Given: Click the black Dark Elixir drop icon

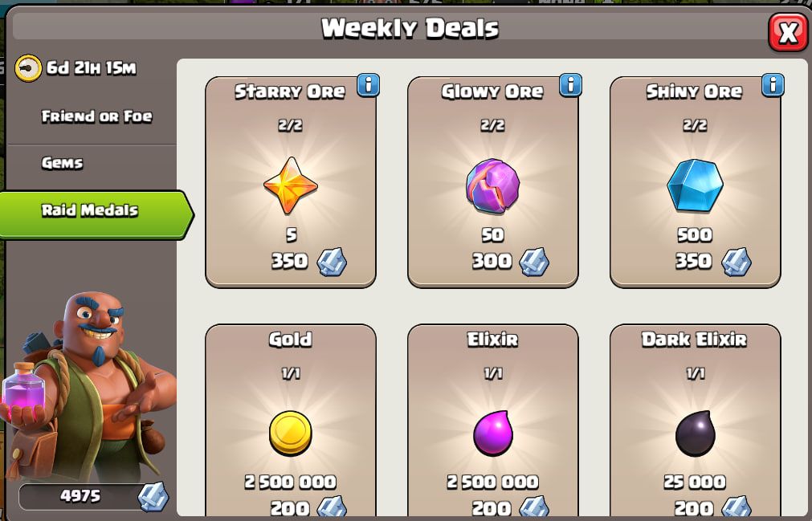Looking at the screenshot, I should pyautogui.click(x=695, y=433).
